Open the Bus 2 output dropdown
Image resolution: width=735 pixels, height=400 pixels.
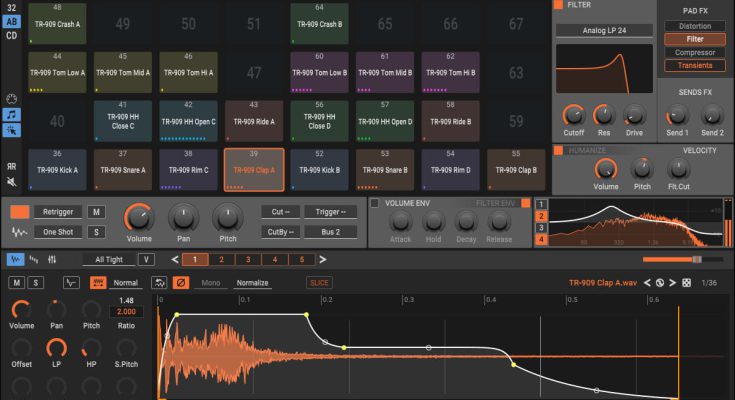click(x=330, y=232)
